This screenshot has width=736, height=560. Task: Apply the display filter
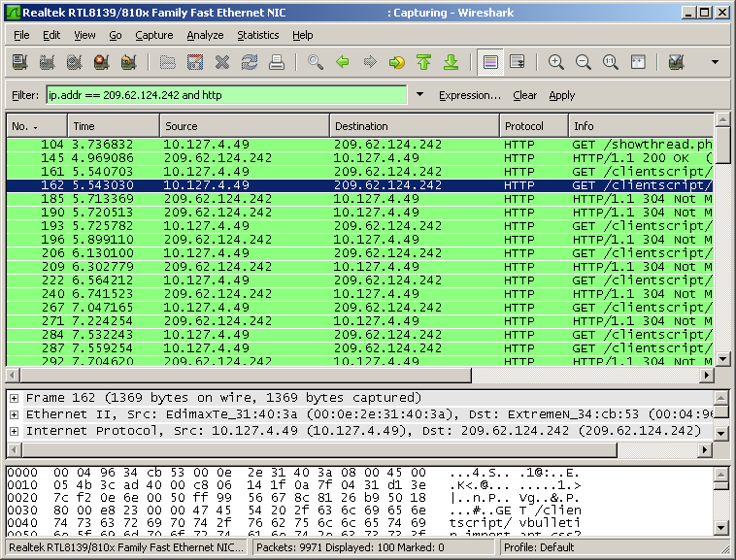(x=562, y=95)
